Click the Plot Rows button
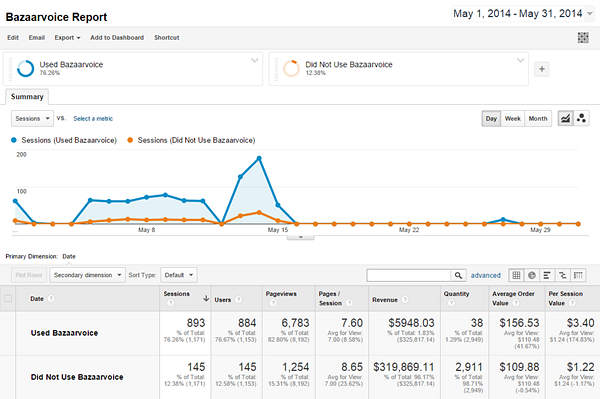 (x=29, y=275)
